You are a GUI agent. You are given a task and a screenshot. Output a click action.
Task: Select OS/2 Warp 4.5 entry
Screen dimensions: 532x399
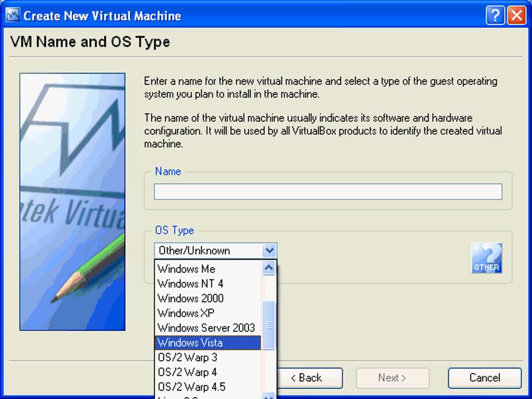[208, 387]
